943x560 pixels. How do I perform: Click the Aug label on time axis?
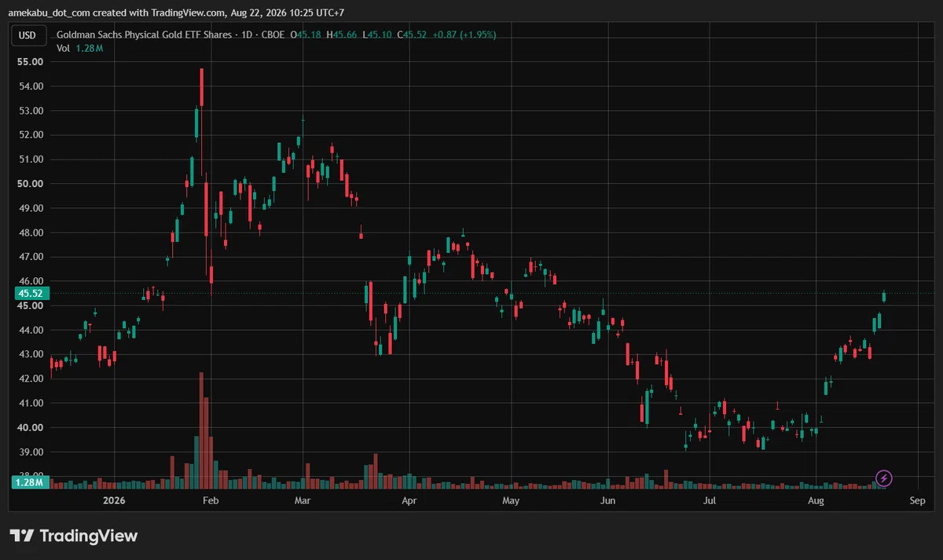point(816,500)
